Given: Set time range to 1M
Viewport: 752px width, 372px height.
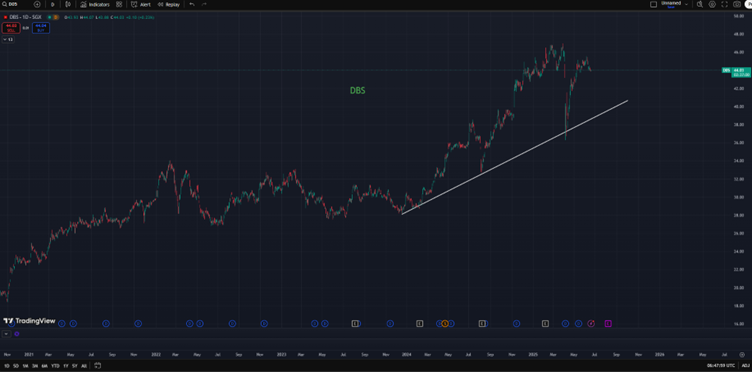Looking at the screenshot, I should (25, 366).
